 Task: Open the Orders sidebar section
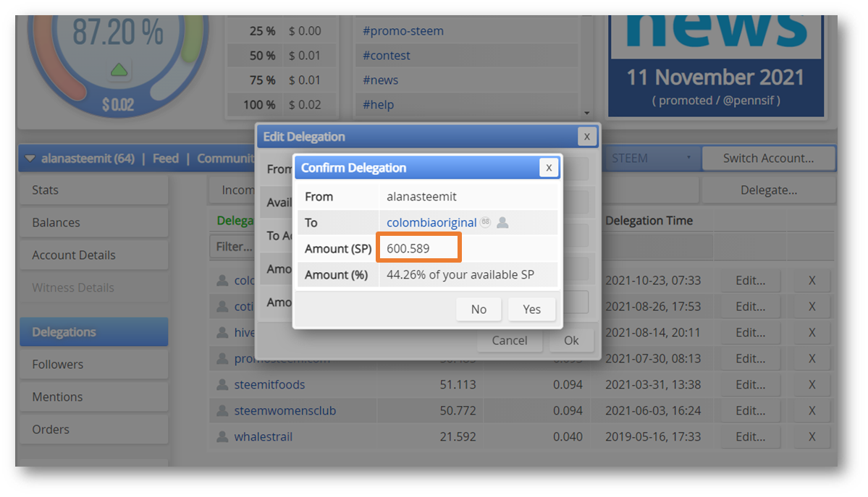point(94,430)
